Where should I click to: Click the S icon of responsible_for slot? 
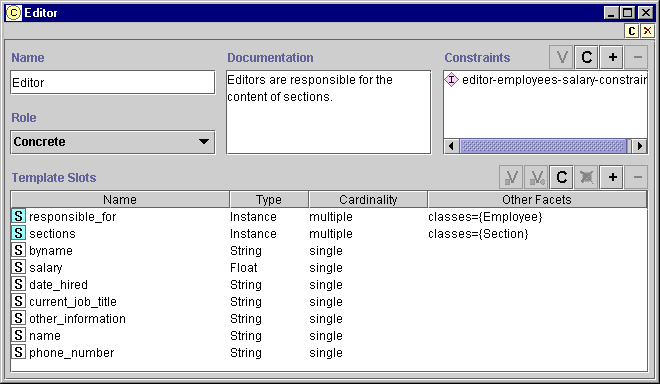19,216
